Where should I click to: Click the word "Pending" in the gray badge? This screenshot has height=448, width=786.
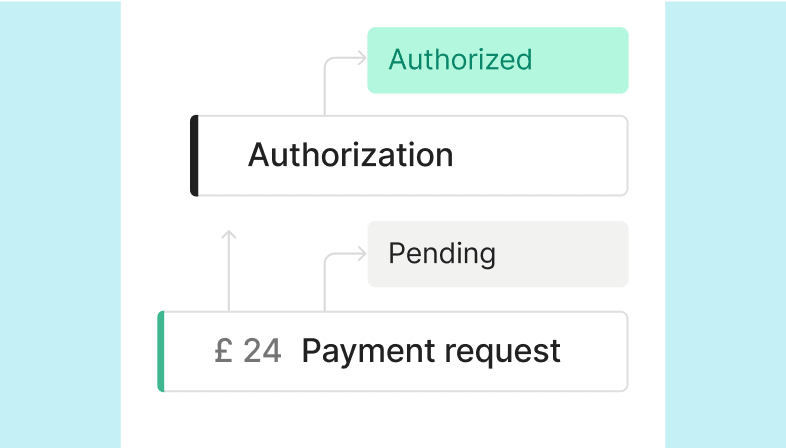click(442, 254)
